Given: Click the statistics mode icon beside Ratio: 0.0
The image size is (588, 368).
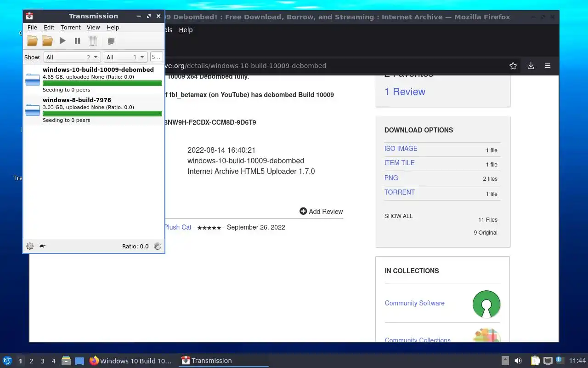Looking at the screenshot, I should (158, 246).
